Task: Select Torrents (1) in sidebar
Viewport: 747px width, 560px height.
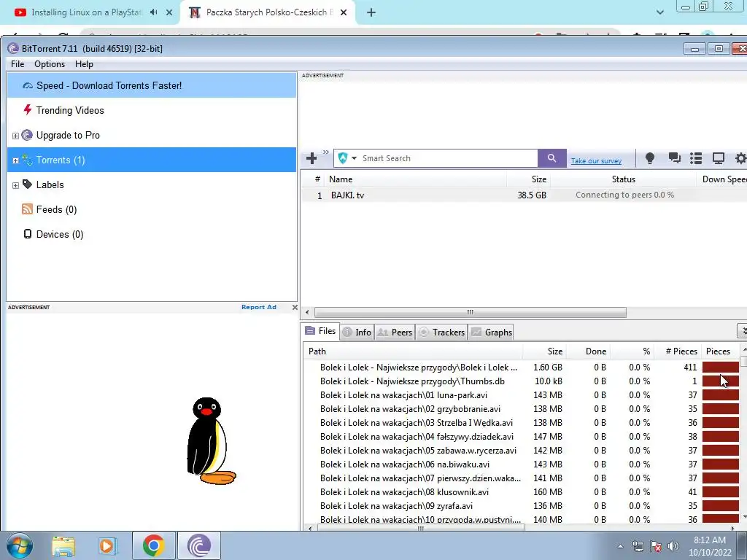Action: [x=152, y=160]
